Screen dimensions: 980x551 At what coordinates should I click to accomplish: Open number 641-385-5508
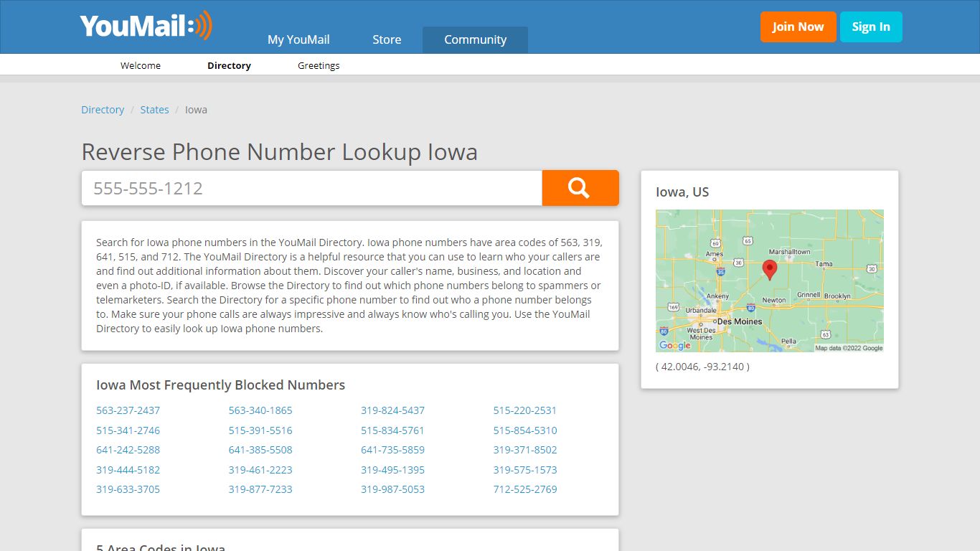click(x=260, y=450)
